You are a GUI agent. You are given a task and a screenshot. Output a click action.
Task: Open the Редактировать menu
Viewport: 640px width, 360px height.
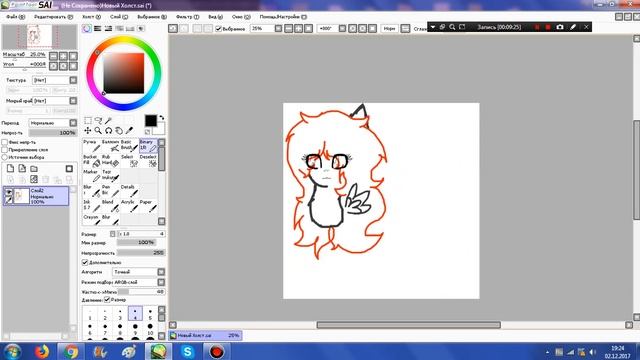point(53,17)
